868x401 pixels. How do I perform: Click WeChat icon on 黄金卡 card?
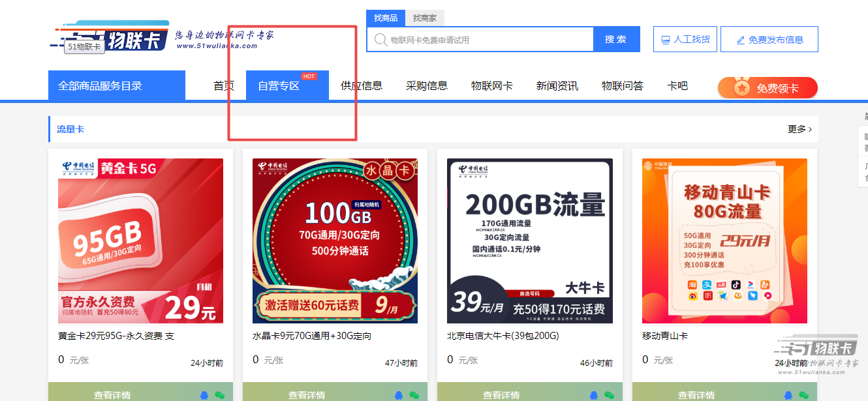219,394
